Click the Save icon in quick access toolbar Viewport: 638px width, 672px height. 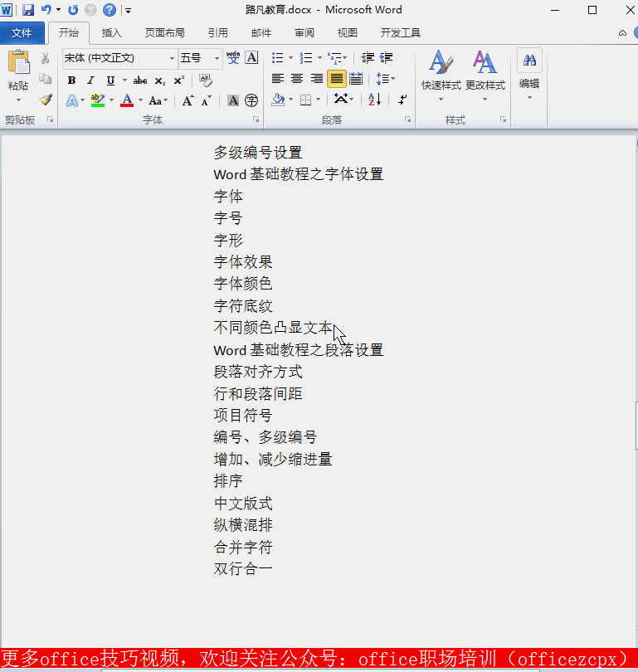(x=28, y=9)
